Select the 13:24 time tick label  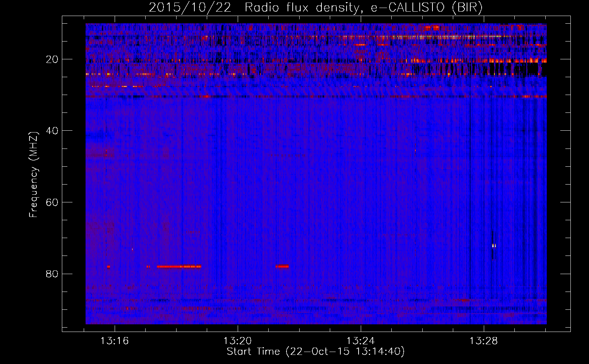pyautogui.click(x=361, y=341)
